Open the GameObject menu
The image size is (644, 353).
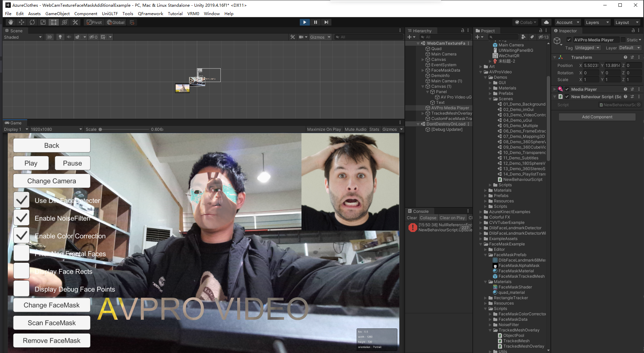(x=58, y=13)
